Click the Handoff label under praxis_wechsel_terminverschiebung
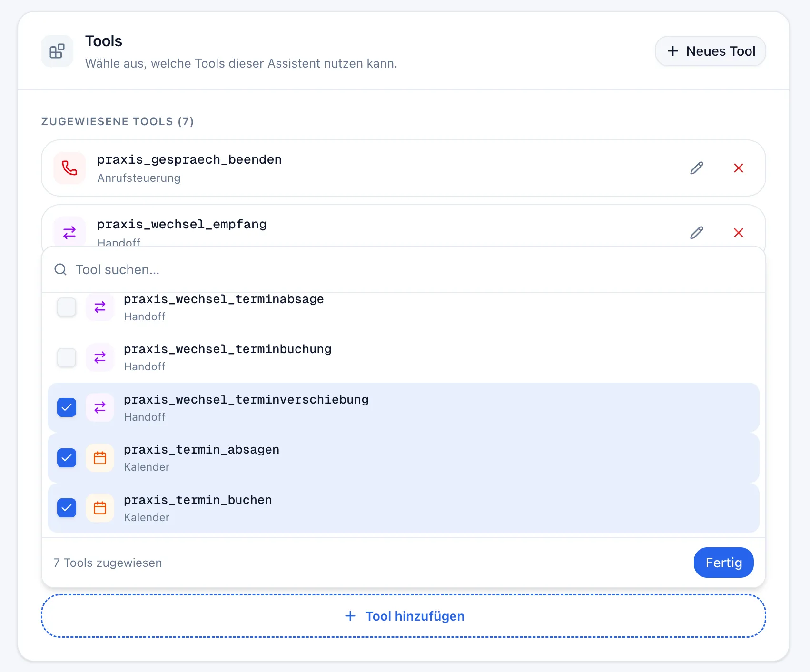The width and height of the screenshot is (810, 672). point(144,417)
